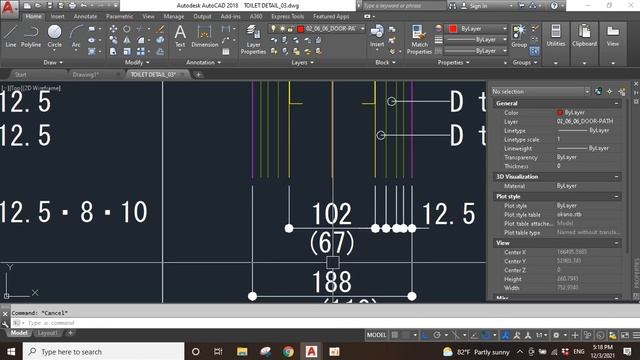Add a new drawing tab with plus
The width and height of the screenshot is (640, 360).
point(198,75)
